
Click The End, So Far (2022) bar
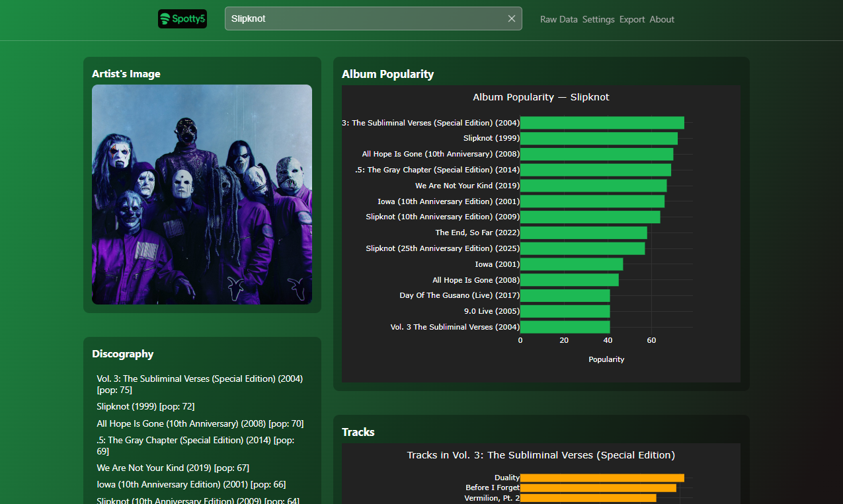tap(584, 233)
